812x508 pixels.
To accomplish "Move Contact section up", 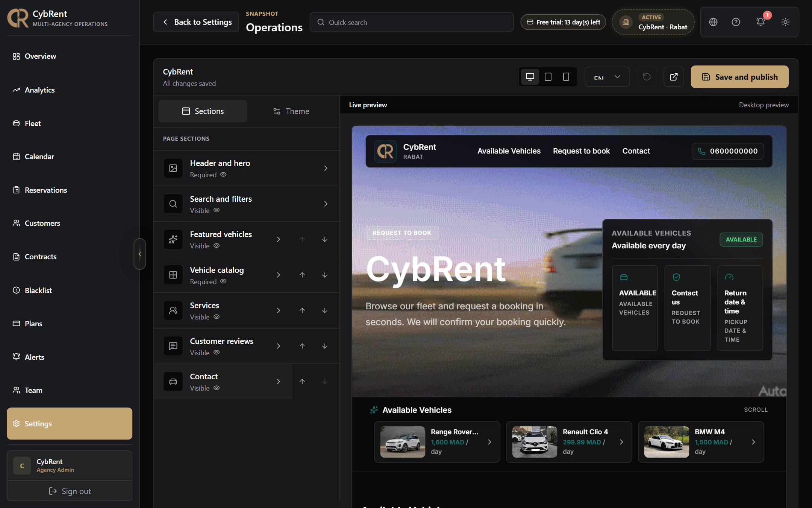I will pos(302,382).
